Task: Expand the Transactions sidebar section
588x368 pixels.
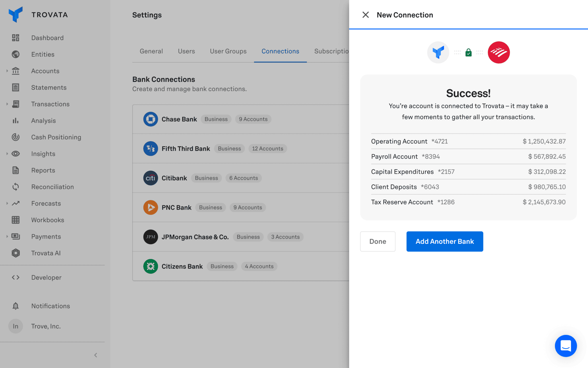Action: pos(7,104)
